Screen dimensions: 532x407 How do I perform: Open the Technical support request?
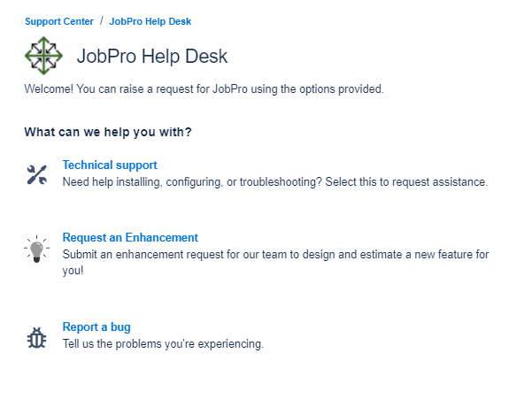pyautogui.click(x=110, y=165)
